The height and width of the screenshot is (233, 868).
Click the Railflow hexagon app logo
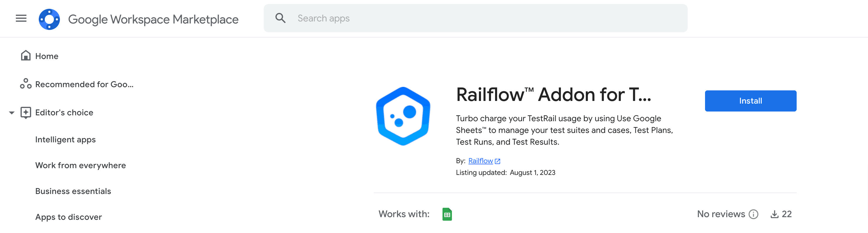[403, 116]
